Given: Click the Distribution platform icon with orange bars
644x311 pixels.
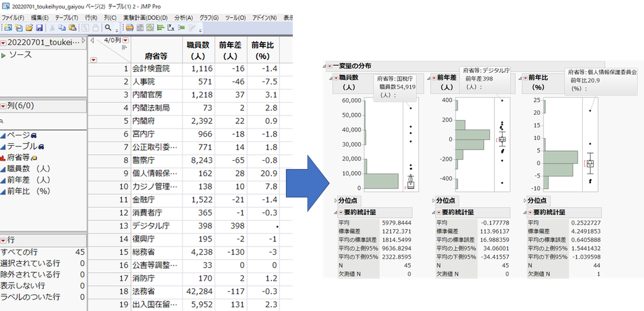Looking at the screenshot, I should [130, 28].
